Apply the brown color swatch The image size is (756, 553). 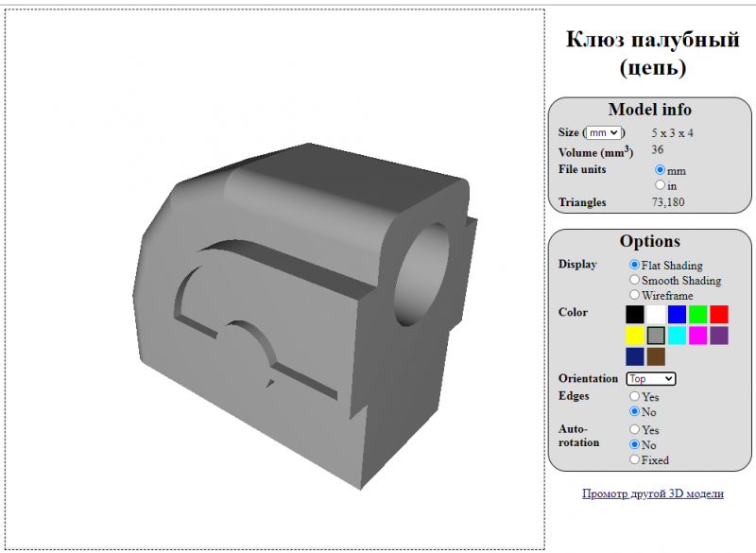[x=656, y=356]
